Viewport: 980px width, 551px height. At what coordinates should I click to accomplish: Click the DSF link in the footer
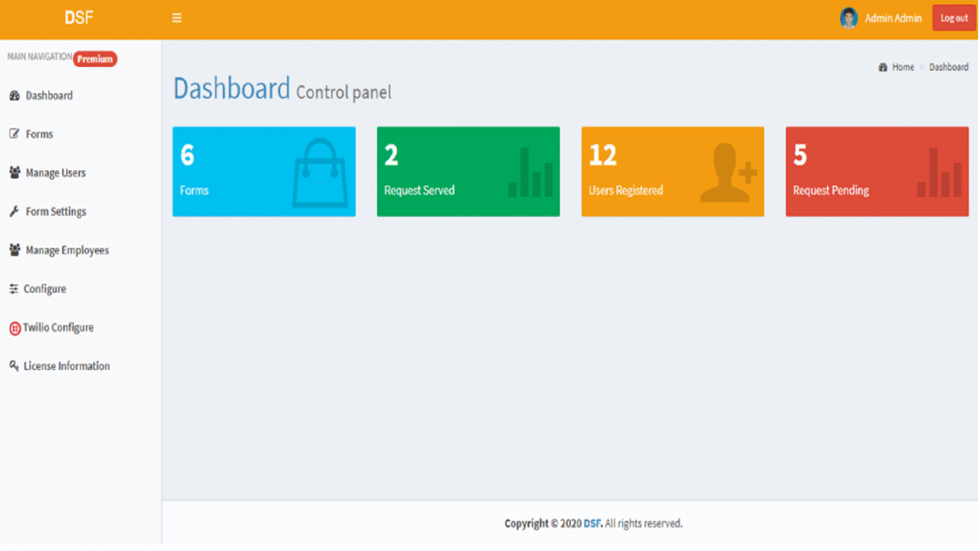(593, 523)
